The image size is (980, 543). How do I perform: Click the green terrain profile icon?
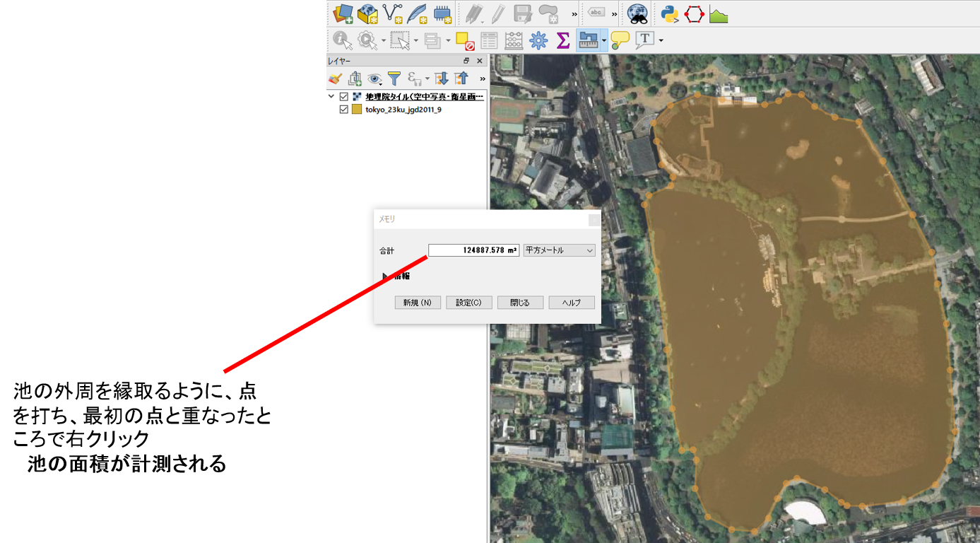coord(719,13)
